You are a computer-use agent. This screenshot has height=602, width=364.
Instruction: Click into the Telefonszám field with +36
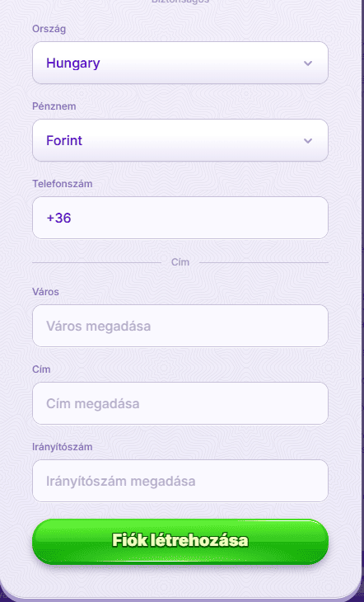coord(180,218)
